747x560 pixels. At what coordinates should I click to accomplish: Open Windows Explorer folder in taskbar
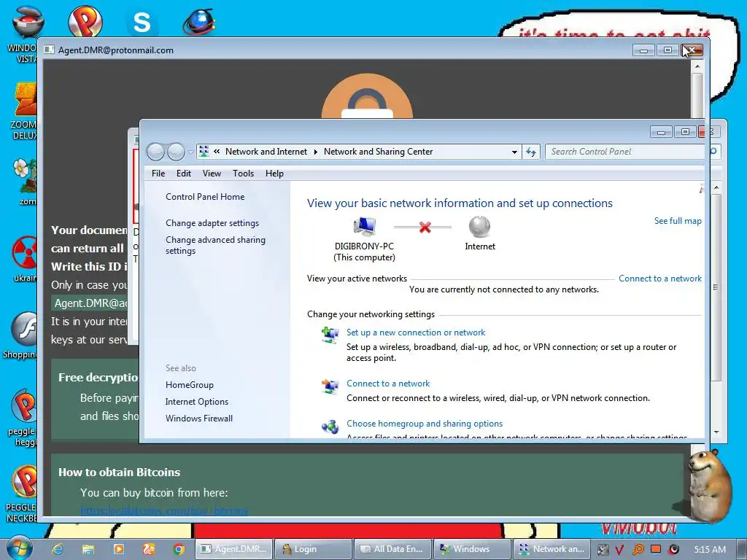click(x=88, y=549)
